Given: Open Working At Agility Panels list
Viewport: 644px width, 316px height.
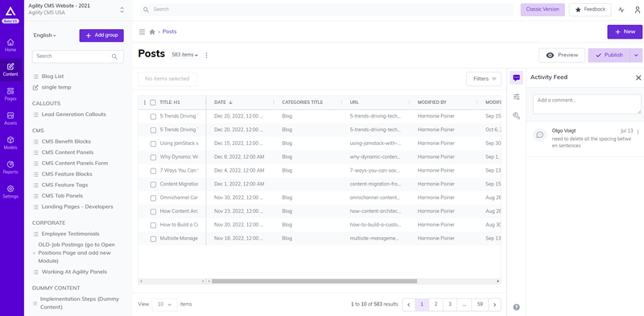Looking at the screenshot, I should [x=74, y=272].
